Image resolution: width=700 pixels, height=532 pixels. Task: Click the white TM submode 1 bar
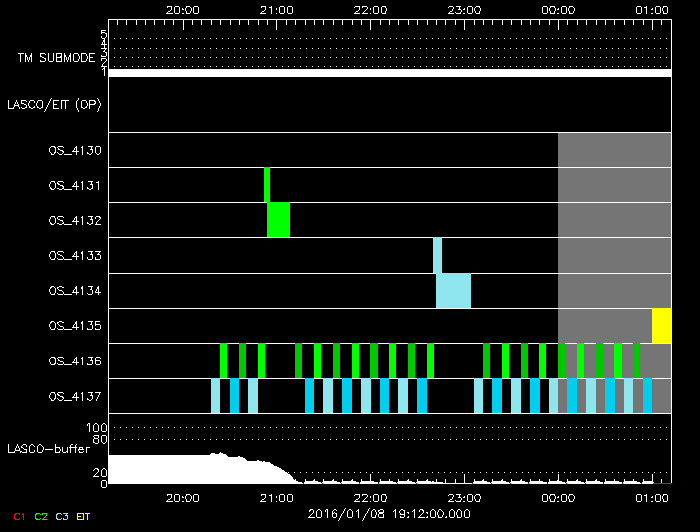click(x=390, y=73)
